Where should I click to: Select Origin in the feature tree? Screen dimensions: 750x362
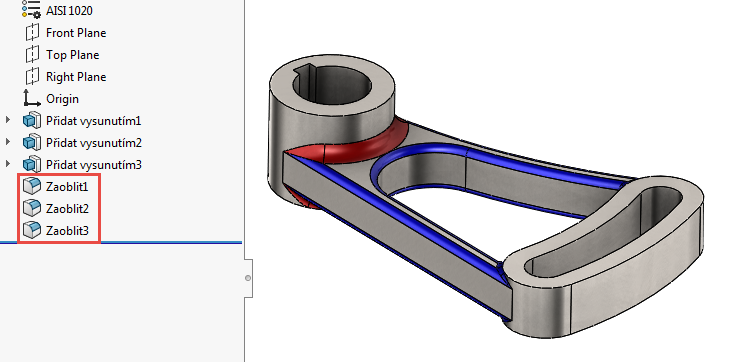coord(62,99)
